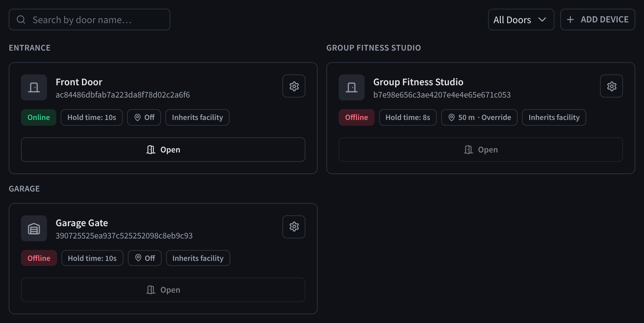Focus the Search by door name field
The height and width of the screenshot is (323, 644).
[90, 20]
